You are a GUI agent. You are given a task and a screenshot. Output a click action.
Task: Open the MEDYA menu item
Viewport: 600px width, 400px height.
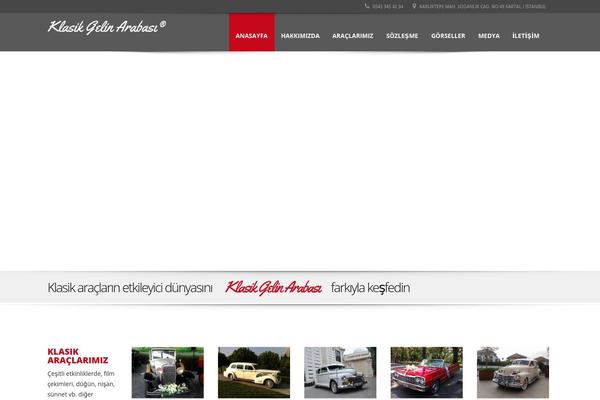click(x=489, y=36)
